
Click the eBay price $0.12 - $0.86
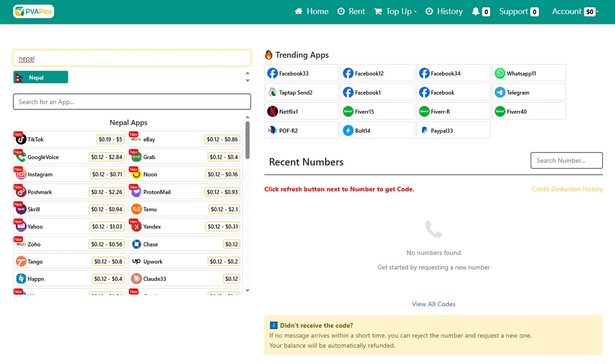click(222, 139)
